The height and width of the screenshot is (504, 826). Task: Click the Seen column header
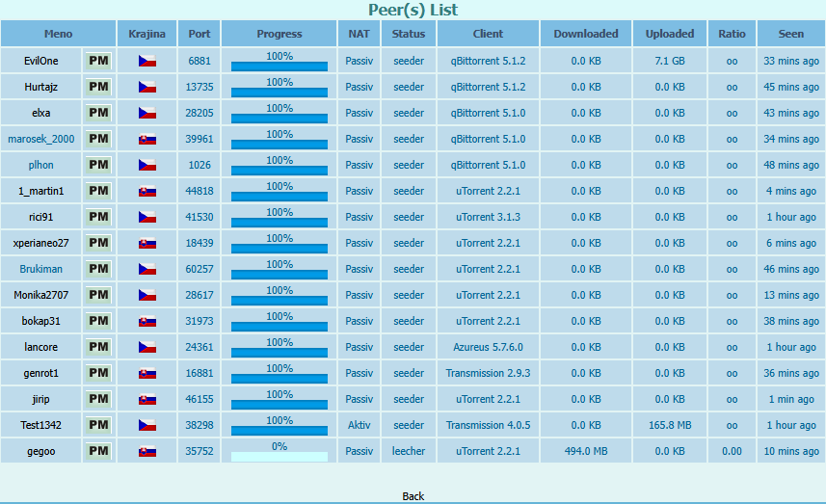click(x=791, y=34)
